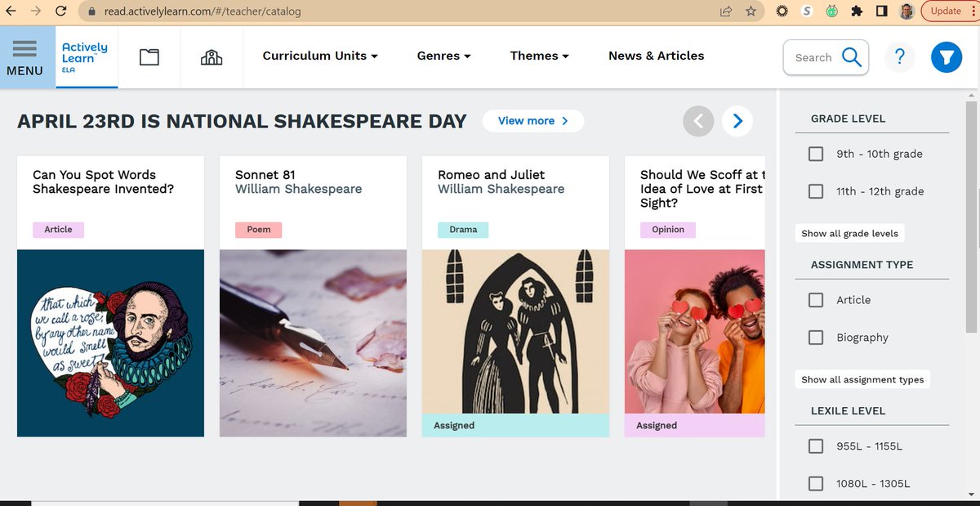This screenshot has height=506, width=980.
Task: Expand the Themes dropdown
Action: (x=539, y=56)
